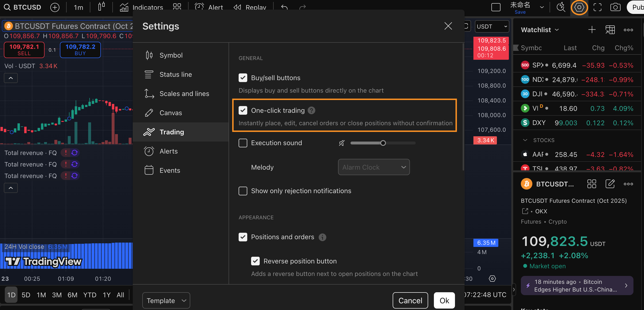Collapse the STOCKS watchlist section
644x310 pixels.
pos(525,140)
